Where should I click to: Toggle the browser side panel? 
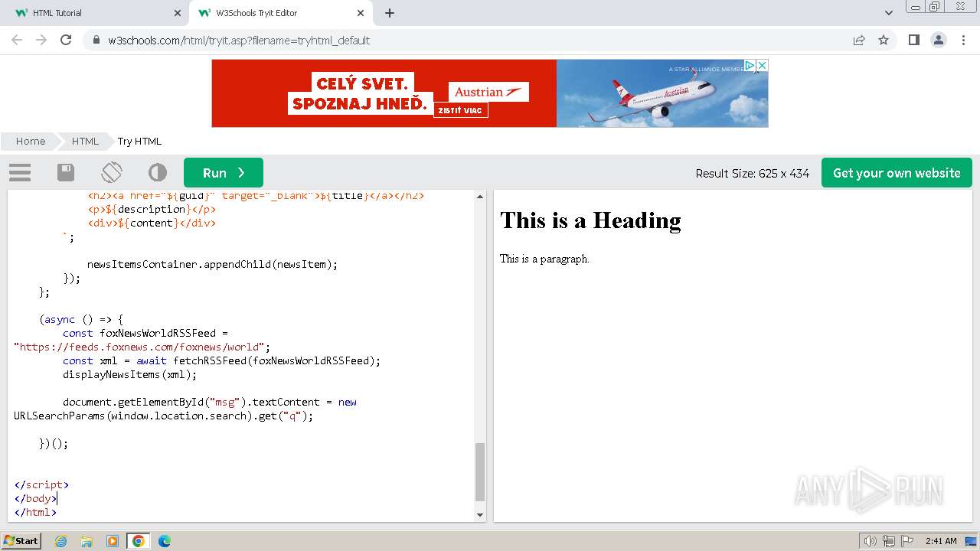(913, 40)
